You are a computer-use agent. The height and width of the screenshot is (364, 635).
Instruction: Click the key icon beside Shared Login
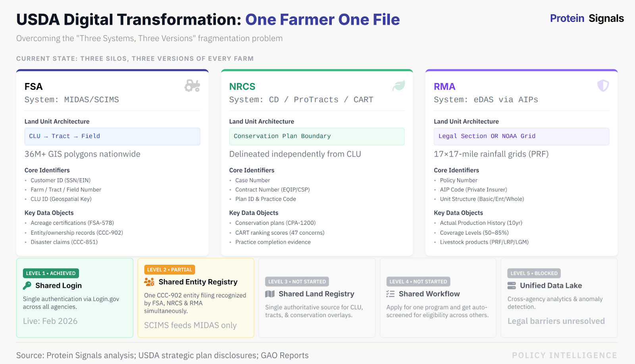[x=27, y=285]
